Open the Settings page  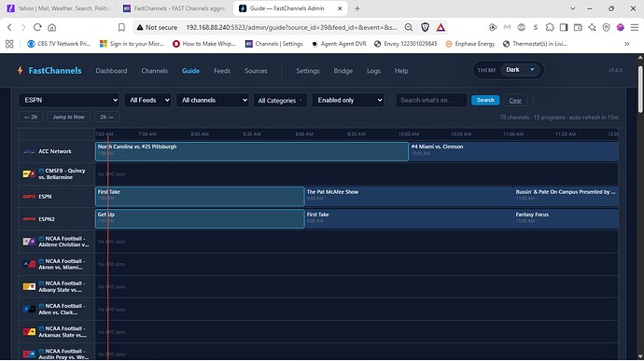point(308,71)
